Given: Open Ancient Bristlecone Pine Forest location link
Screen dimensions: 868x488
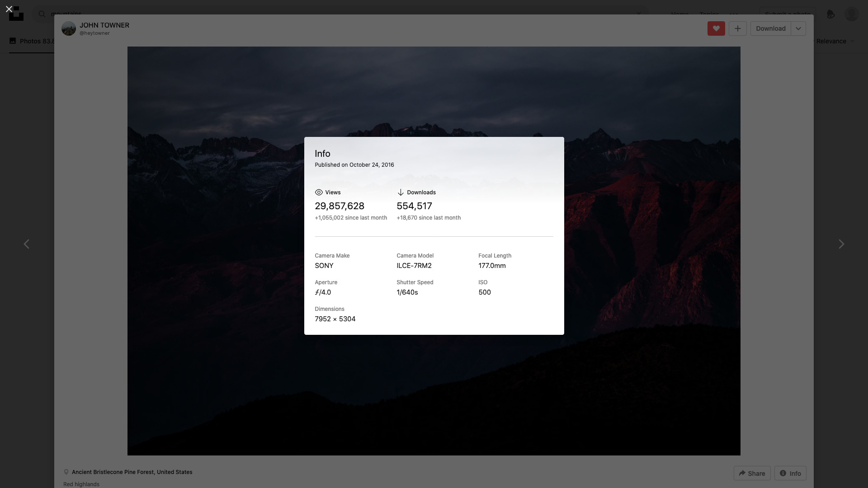Looking at the screenshot, I should point(132,472).
